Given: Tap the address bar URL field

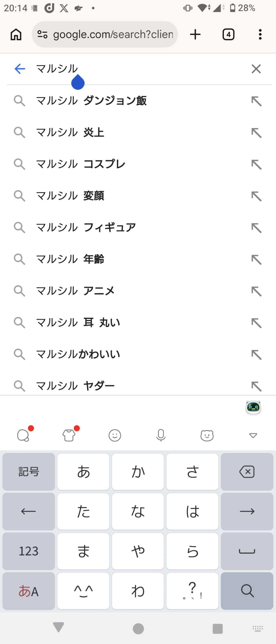Looking at the screenshot, I should point(113,35).
